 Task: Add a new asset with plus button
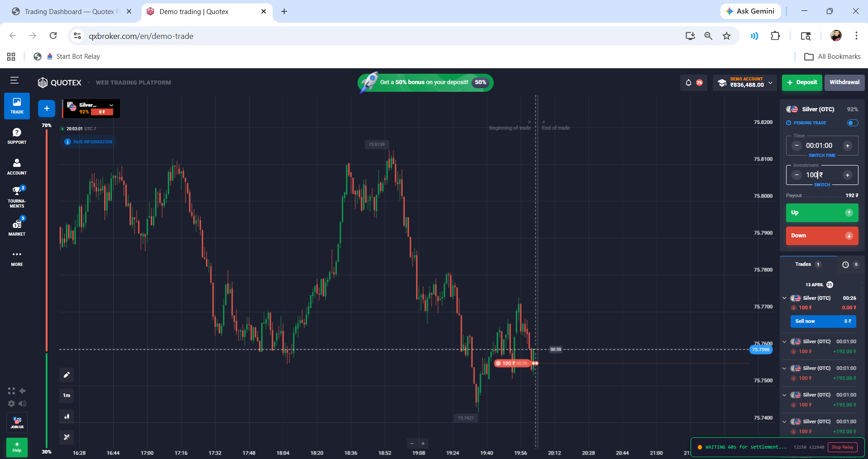coord(47,109)
